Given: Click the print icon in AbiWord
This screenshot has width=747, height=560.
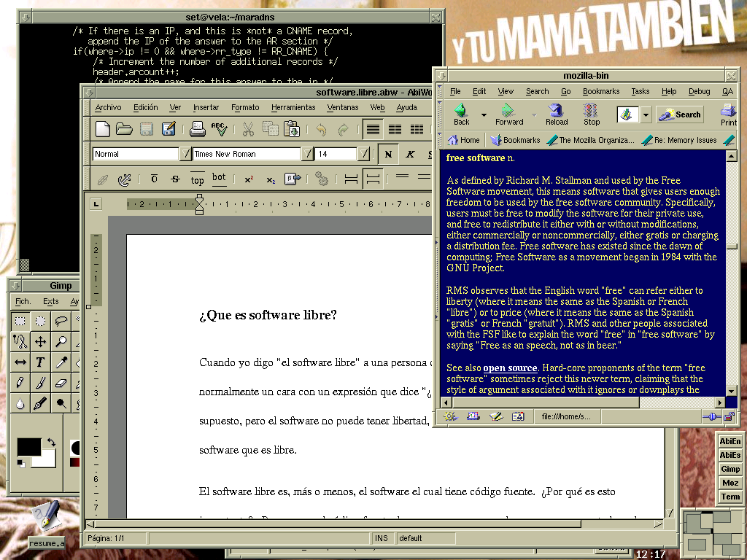Looking at the screenshot, I should point(197,130).
